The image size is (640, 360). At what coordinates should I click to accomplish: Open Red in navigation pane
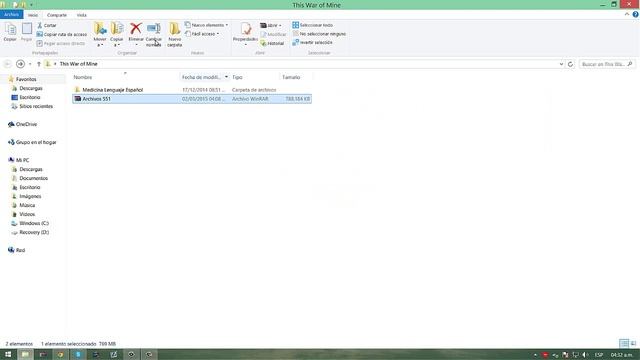(20, 250)
